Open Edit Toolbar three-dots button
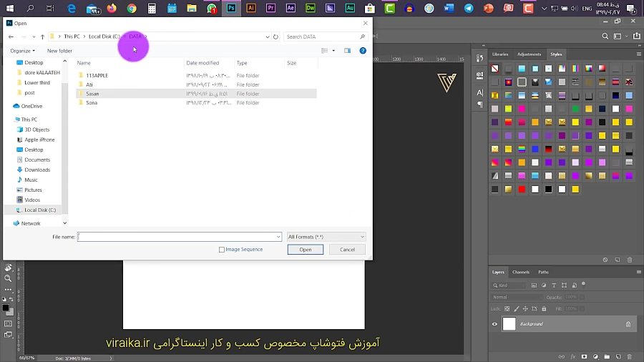This screenshot has height=362, width=644. pos(8,290)
